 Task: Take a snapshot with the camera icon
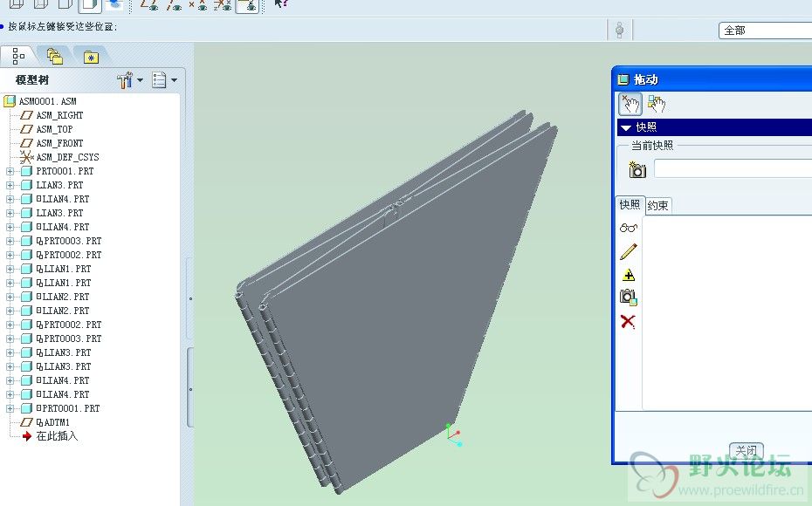[x=637, y=170]
